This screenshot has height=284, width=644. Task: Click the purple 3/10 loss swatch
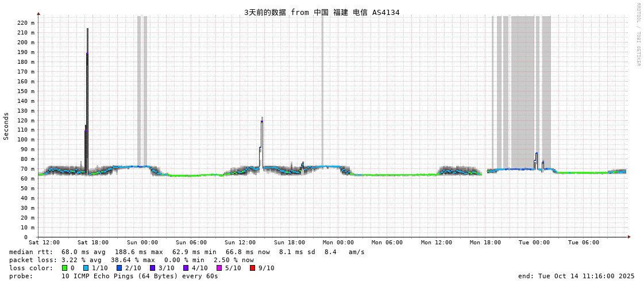point(152,268)
